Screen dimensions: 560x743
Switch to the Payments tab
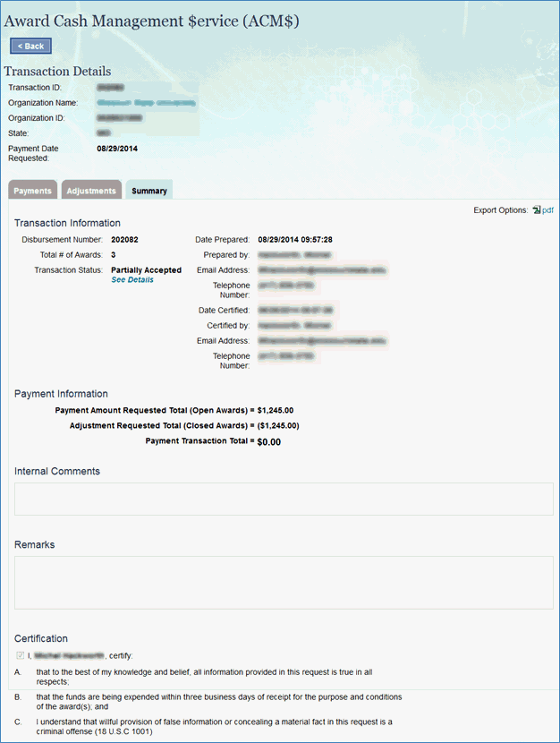[x=32, y=191]
